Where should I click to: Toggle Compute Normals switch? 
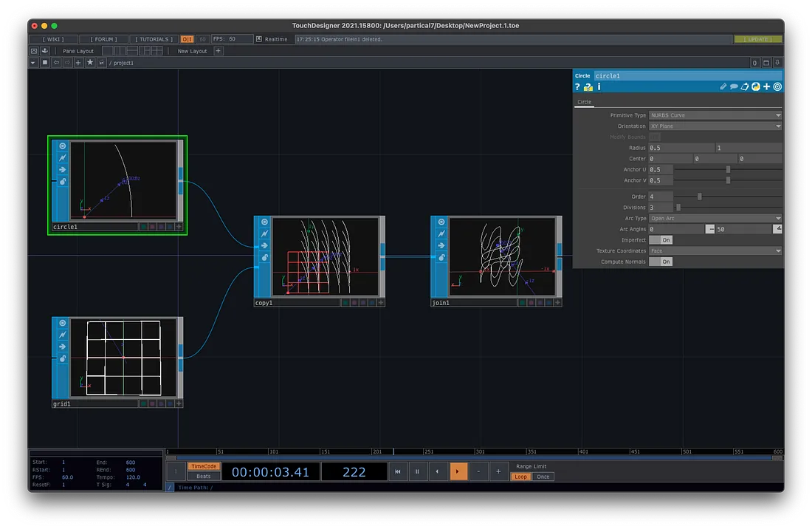[x=661, y=262]
